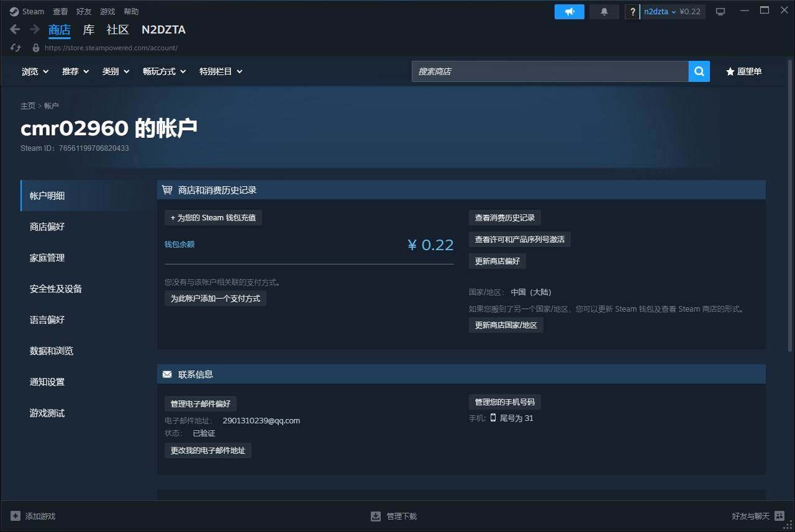Open the 查看 menu
Viewport: 795px width, 532px height.
(60, 12)
